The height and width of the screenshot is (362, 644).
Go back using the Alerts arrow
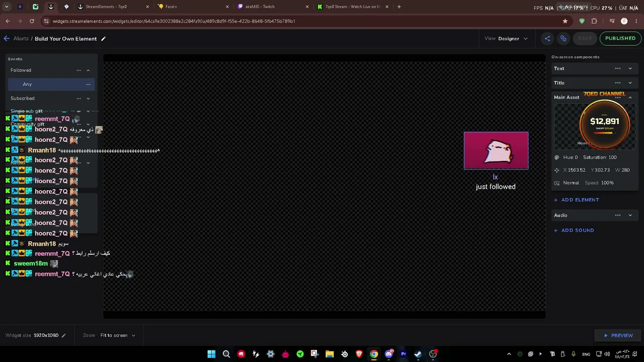click(x=7, y=39)
